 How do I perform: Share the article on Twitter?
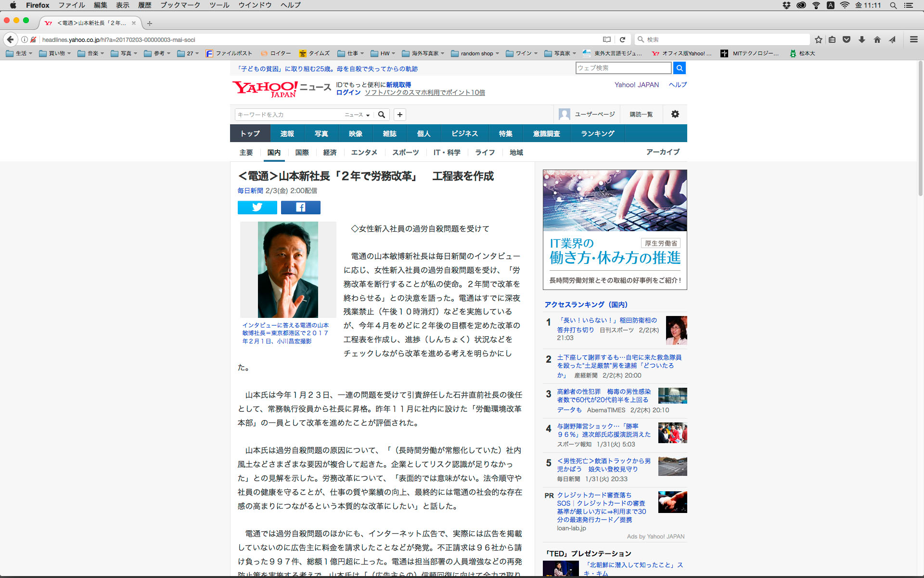[x=257, y=208]
